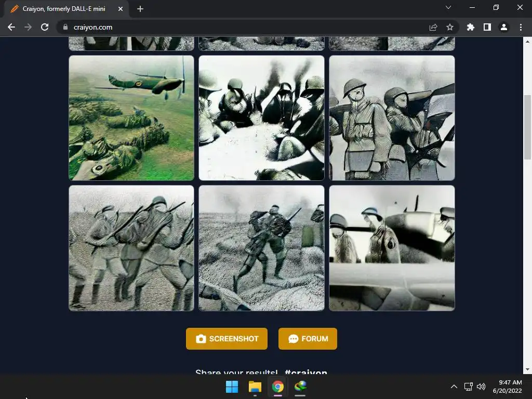Click the SCREENSHOT button
This screenshot has height=399, width=532.
tap(227, 339)
